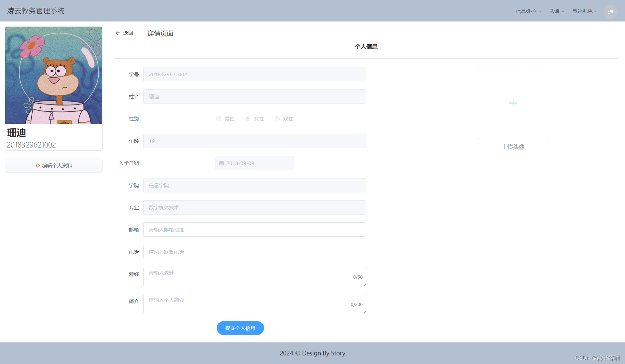Click student number 2018329621002 on profile card
625x364 pixels.
[31, 145]
